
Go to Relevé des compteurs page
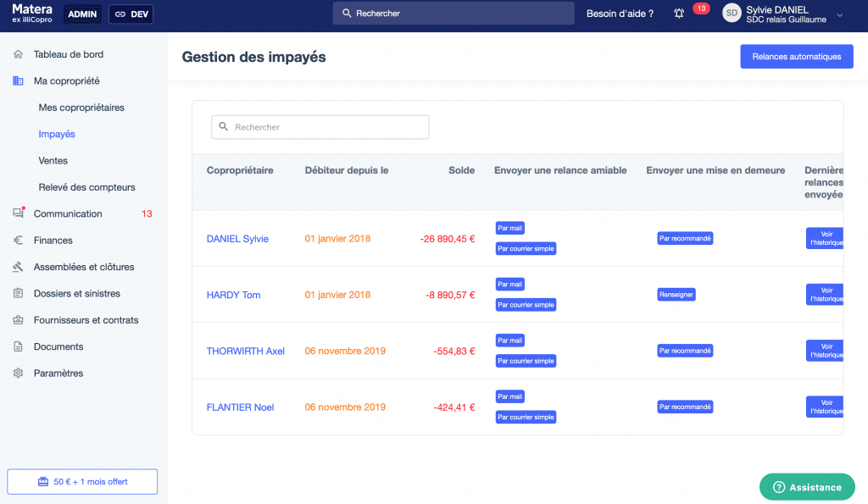pyautogui.click(x=86, y=187)
